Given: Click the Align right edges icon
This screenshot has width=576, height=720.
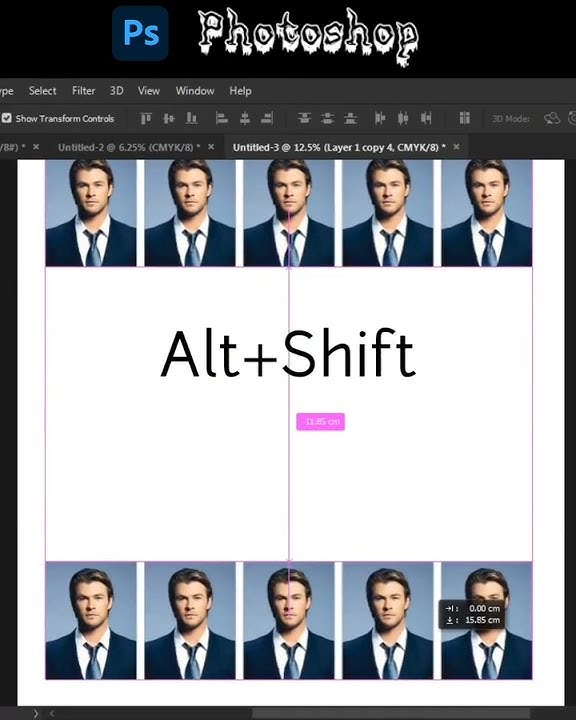Looking at the screenshot, I should 267,118.
